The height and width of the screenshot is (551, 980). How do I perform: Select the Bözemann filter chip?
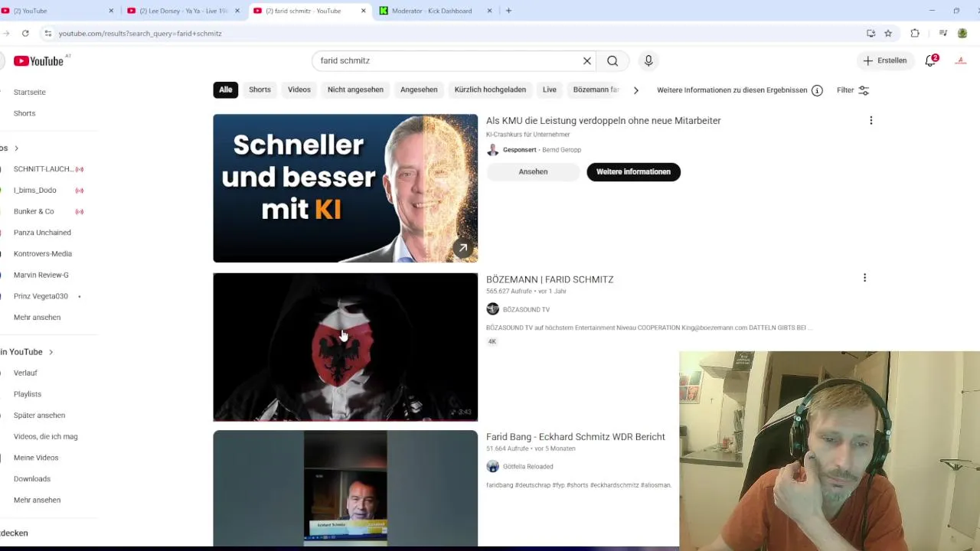pos(596,90)
